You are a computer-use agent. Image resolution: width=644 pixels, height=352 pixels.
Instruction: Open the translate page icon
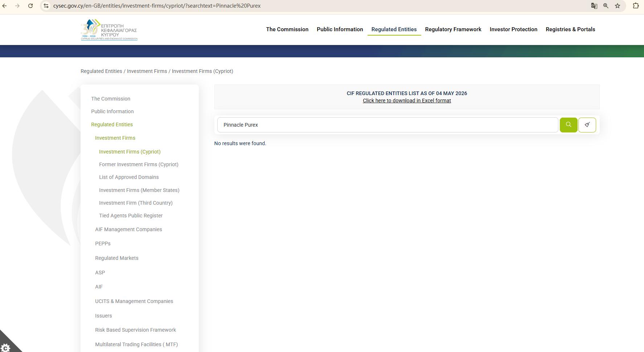tap(594, 6)
